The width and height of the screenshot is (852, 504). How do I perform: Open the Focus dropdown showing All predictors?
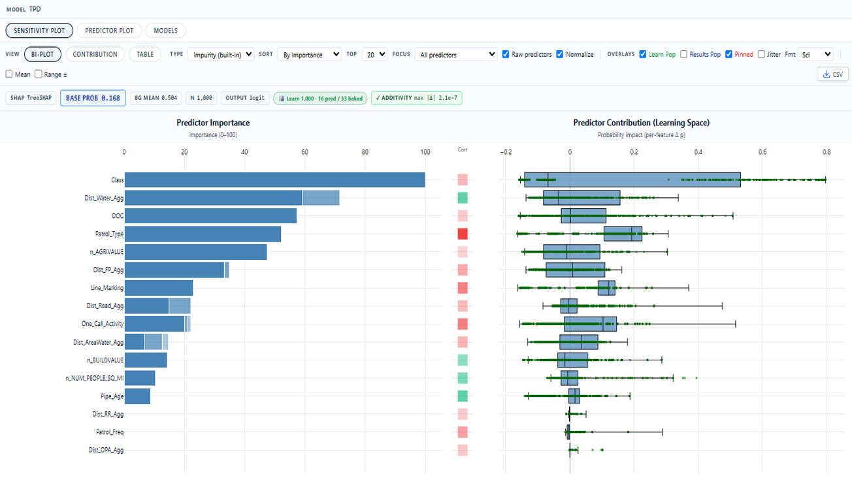(x=456, y=55)
